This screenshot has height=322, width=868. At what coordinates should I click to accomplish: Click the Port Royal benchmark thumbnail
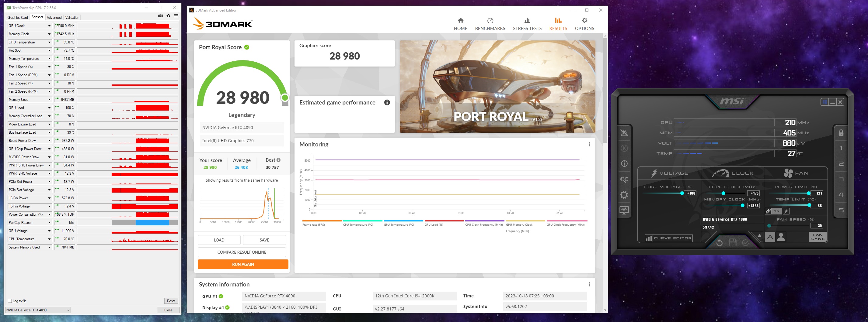pyautogui.click(x=497, y=87)
